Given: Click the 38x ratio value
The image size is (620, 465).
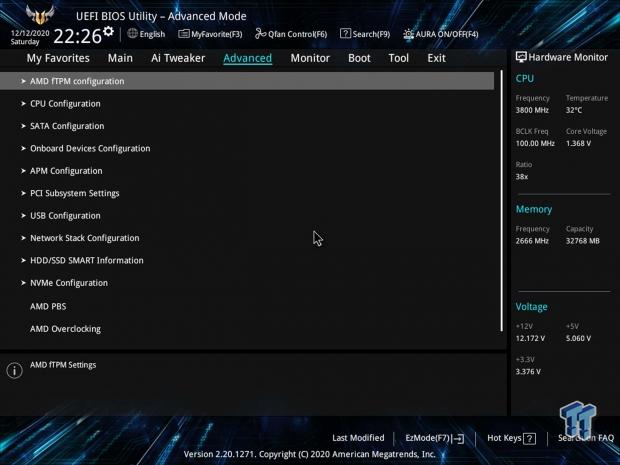Looking at the screenshot, I should point(522,177).
